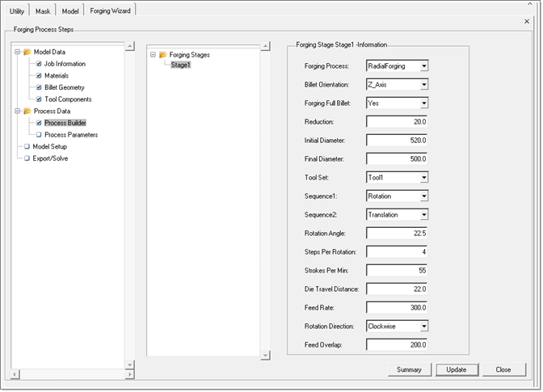Click the Update button

[457, 369]
